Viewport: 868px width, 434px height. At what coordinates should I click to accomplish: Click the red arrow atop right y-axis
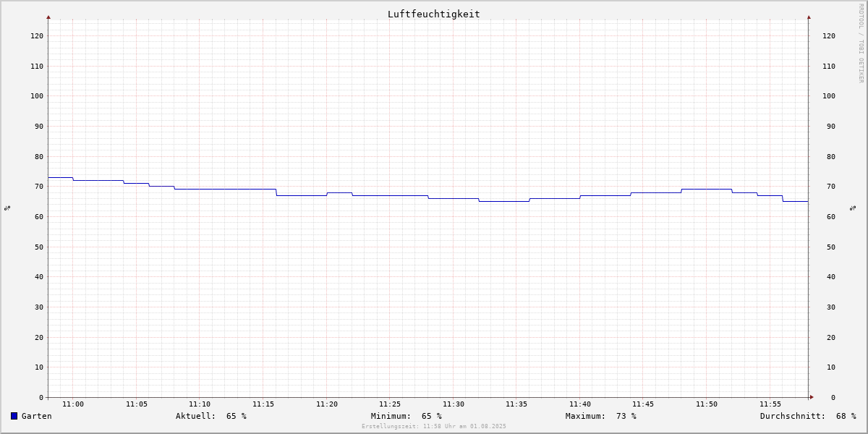[x=809, y=17]
